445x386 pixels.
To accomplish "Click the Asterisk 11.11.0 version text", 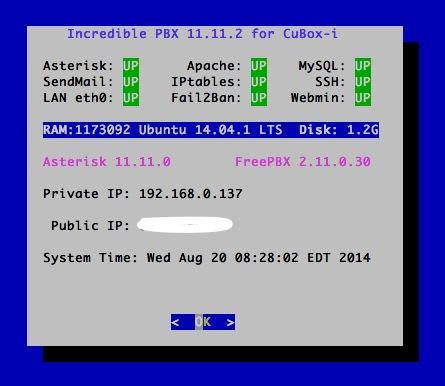I will [107, 162].
